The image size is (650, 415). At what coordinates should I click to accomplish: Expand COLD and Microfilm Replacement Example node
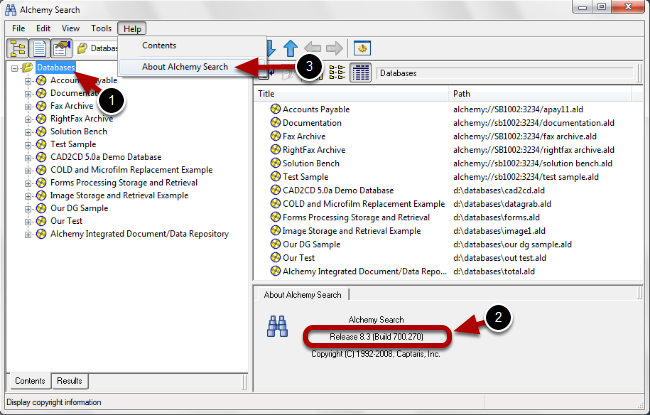click(x=28, y=171)
